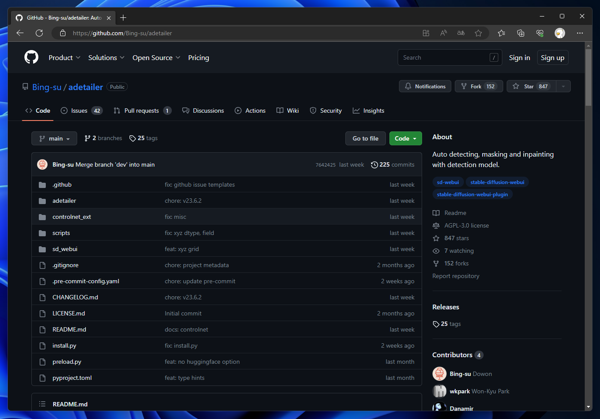View the 225 commits history
Screen dimensions: 600x419
coord(392,165)
